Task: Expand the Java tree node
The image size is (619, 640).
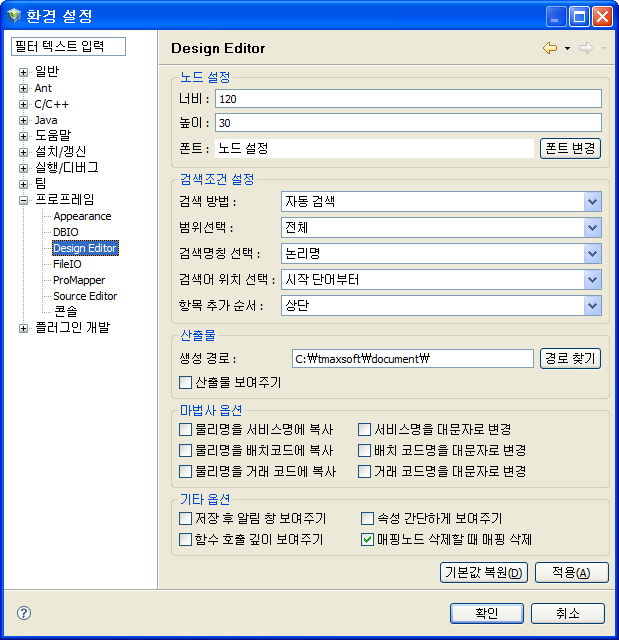Action: pyautogui.click(x=24, y=120)
